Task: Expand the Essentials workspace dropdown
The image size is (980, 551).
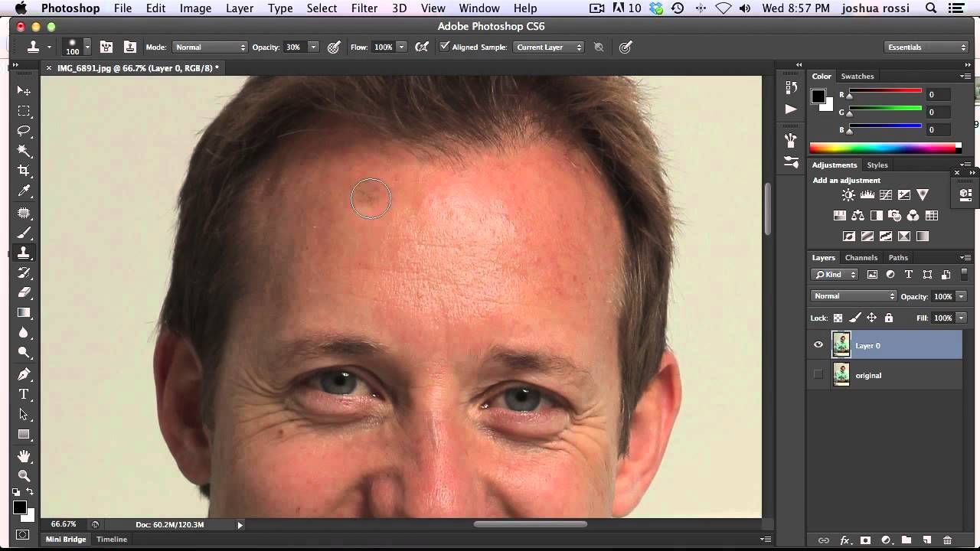Action: pos(926,47)
